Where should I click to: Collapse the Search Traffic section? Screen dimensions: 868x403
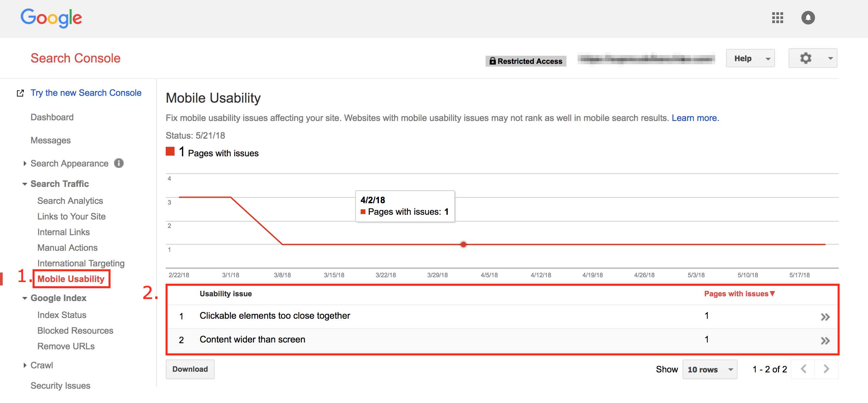[25, 184]
